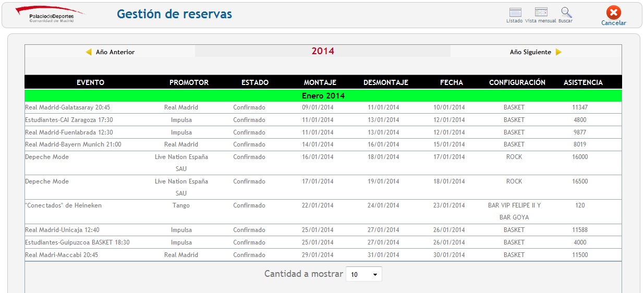Click fecha 23/01/2014
Image resolution: width=644 pixels, height=293 pixels.
click(449, 205)
